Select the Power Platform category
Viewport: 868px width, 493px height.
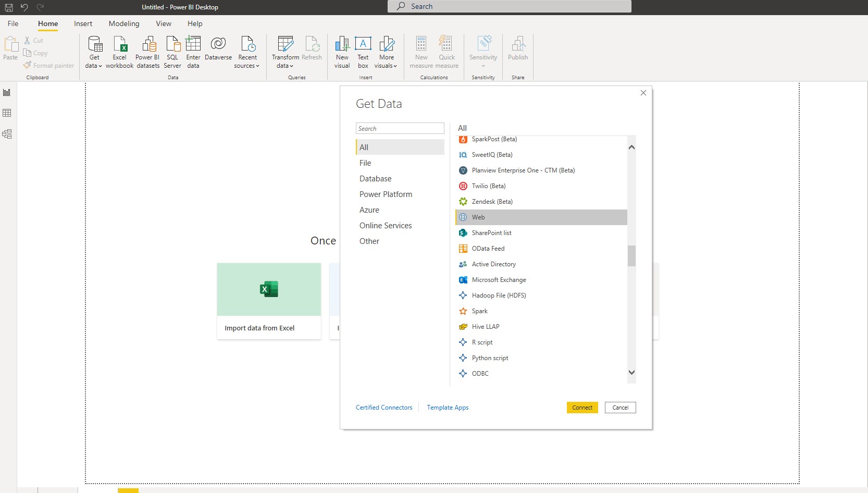[x=400, y=194]
